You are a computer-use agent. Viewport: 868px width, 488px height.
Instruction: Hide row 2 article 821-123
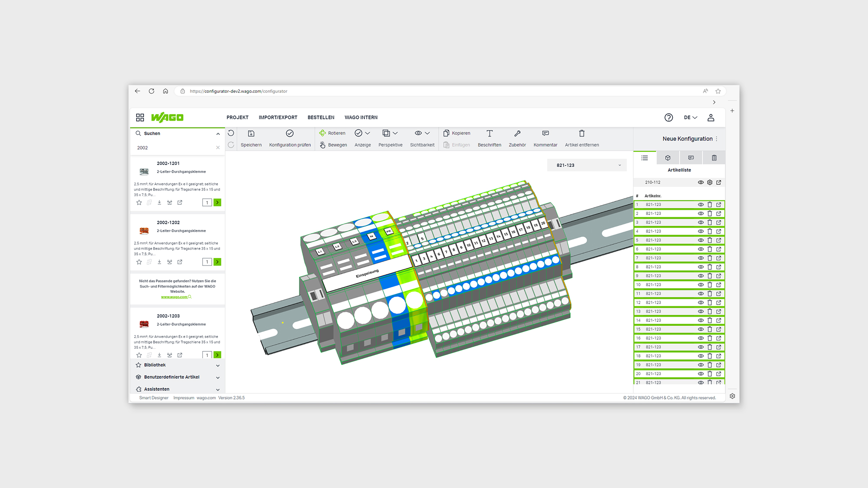700,214
